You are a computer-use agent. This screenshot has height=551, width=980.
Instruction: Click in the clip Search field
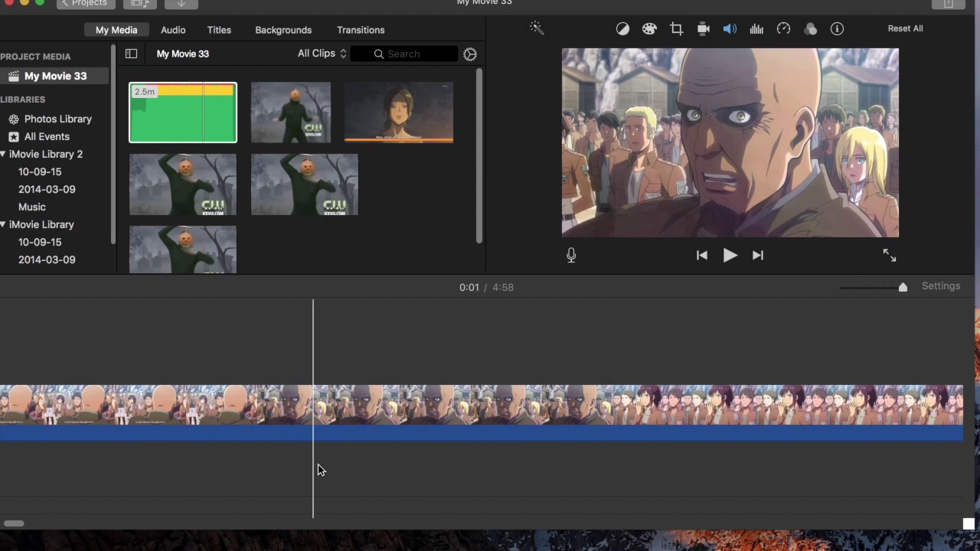[x=404, y=54]
